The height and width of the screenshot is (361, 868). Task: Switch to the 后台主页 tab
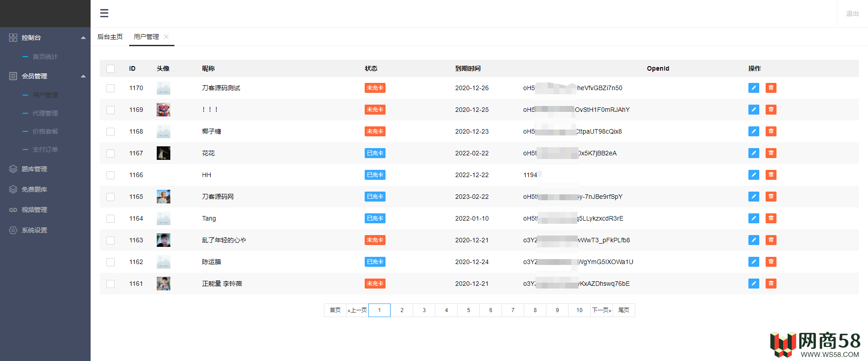click(110, 37)
